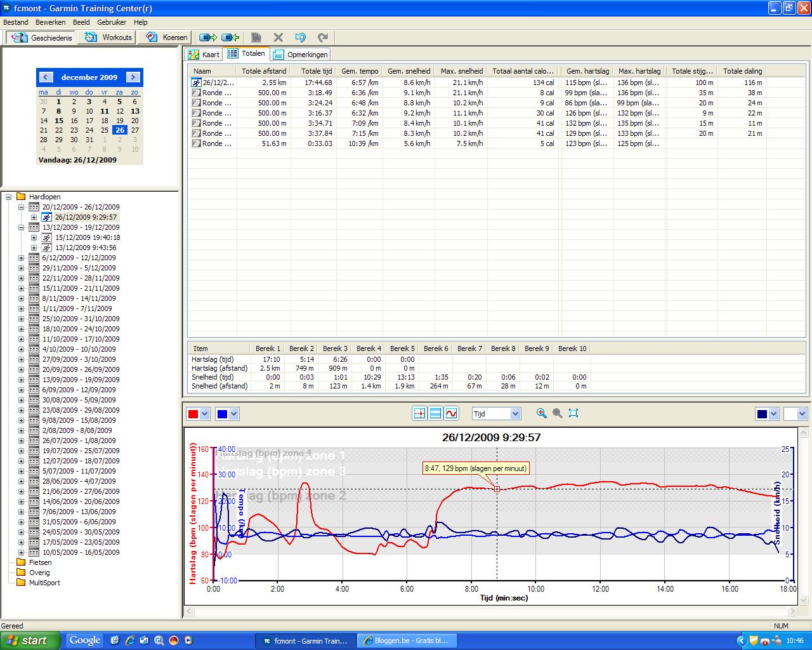Click the lap icon in the 3:18.49 row
This screenshot has height=650, width=812.
[197, 93]
